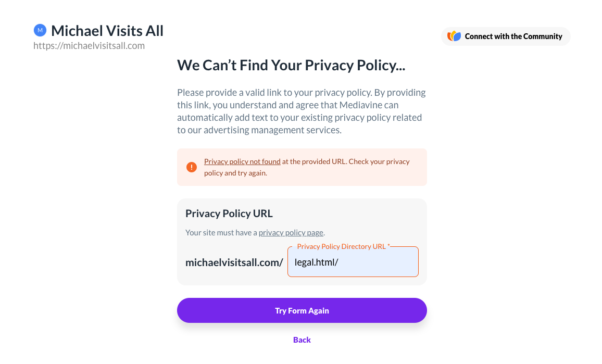Click the orange exclamation warning icon
This screenshot has height=364, width=602.
click(192, 167)
